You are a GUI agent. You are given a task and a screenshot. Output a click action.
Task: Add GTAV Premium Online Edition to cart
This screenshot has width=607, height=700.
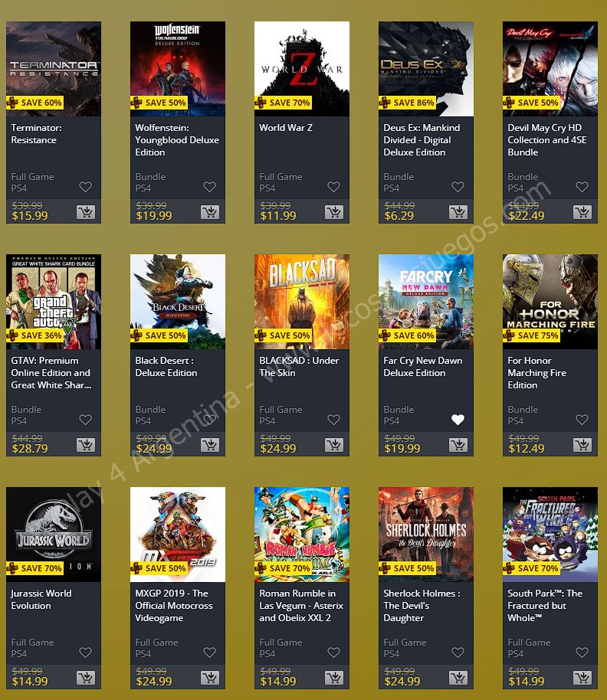[86, 445]
